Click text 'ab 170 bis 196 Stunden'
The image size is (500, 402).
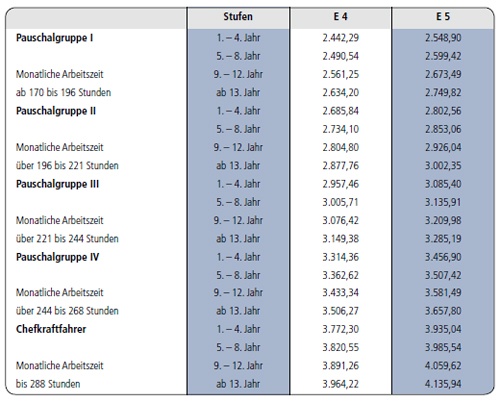coord(63,92)
